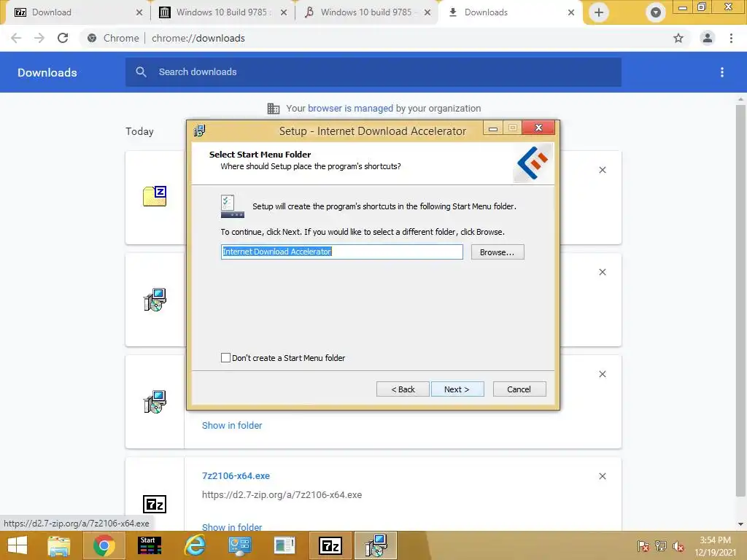Click Show in folder under the third download
The width and height of the screenshot is (747, 560).
(x=232, y=425)
